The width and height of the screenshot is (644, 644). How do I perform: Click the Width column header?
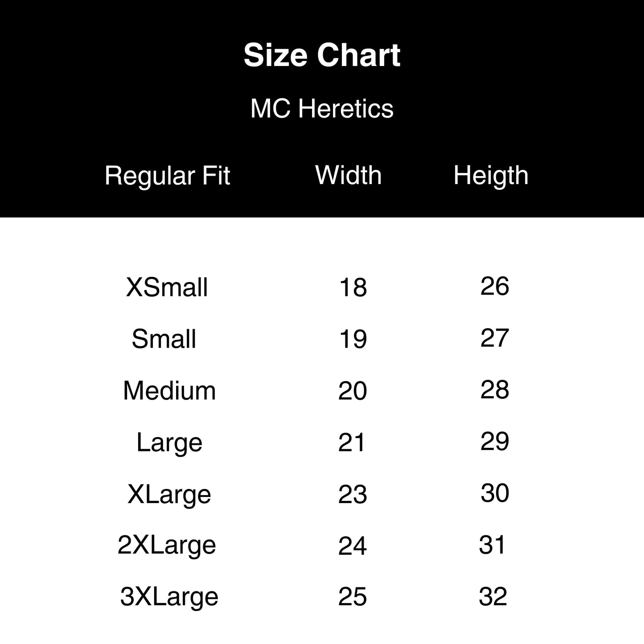(x=349, y=175)
